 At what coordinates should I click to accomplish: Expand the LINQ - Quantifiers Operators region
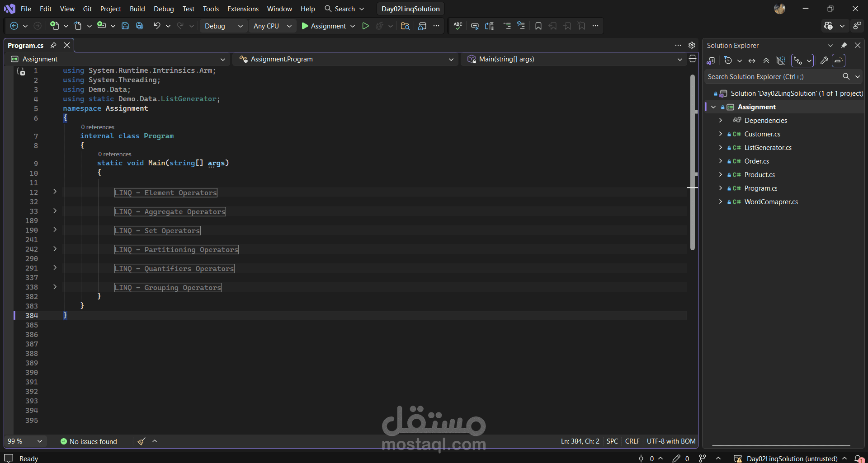pos(55,268)
